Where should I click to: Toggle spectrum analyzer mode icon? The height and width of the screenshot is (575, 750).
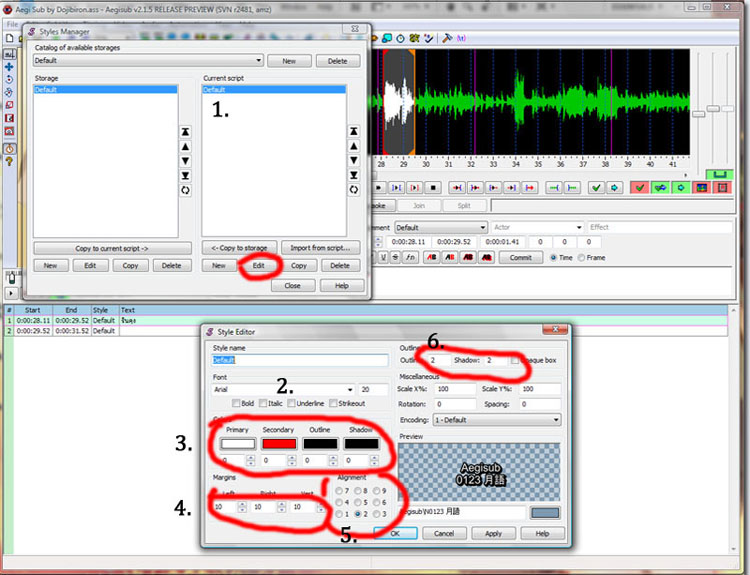[x=702, y=188]
